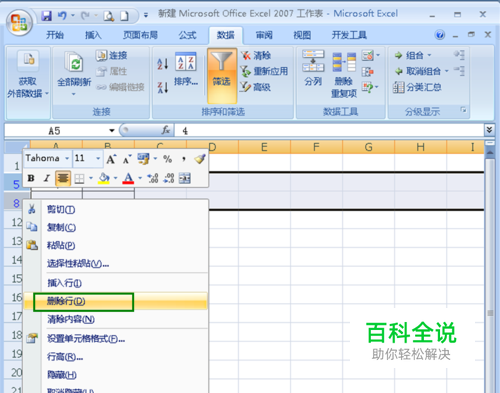
Task: Click the 删除重复项 icon
Action: pos(344,62)
